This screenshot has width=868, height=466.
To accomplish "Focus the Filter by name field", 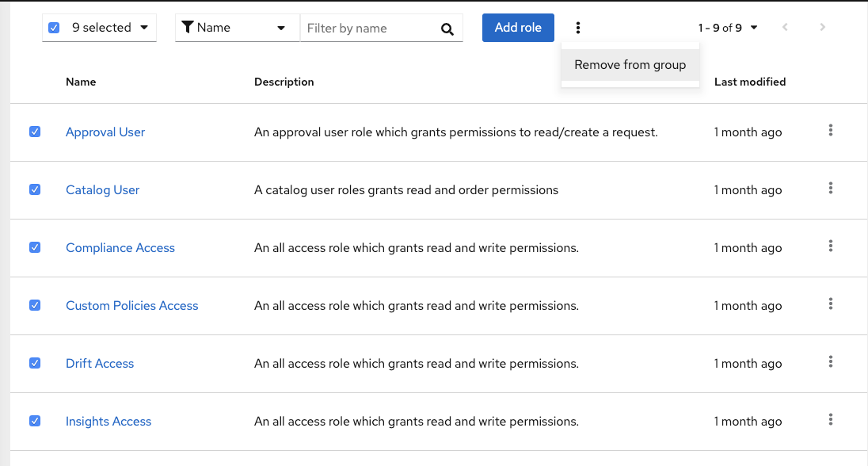I will [368, 29].
